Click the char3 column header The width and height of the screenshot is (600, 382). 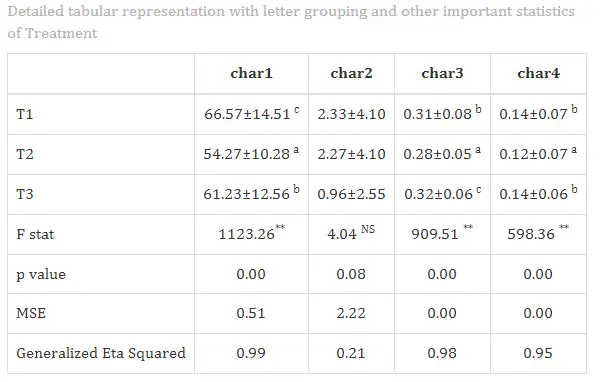(442, 73)
